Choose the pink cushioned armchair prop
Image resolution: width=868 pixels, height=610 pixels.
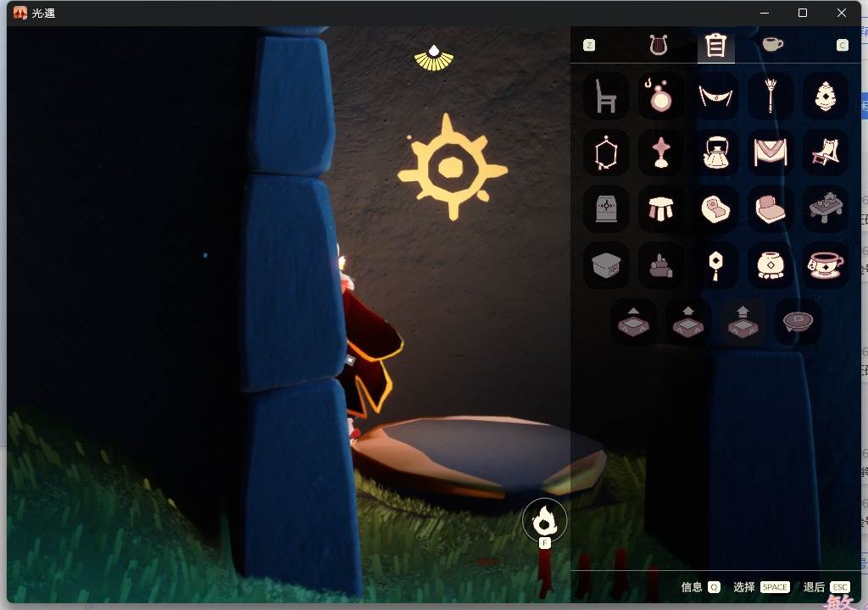770,208
